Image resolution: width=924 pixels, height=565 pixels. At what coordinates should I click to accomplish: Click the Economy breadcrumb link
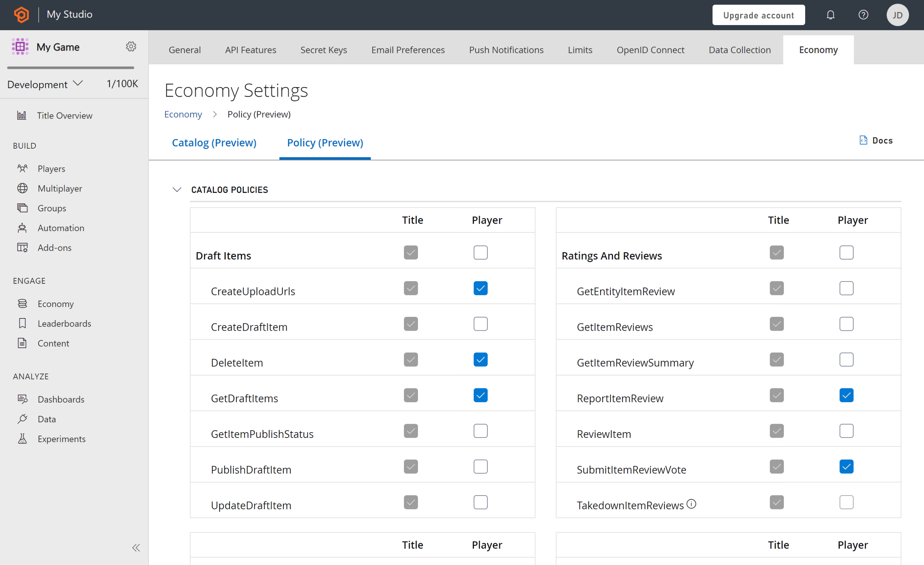(x=183, y=114)
